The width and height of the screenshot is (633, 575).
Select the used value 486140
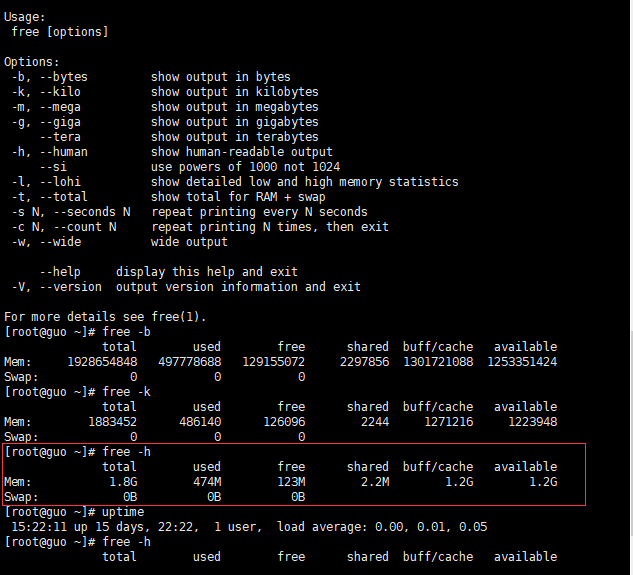[200, 422]
